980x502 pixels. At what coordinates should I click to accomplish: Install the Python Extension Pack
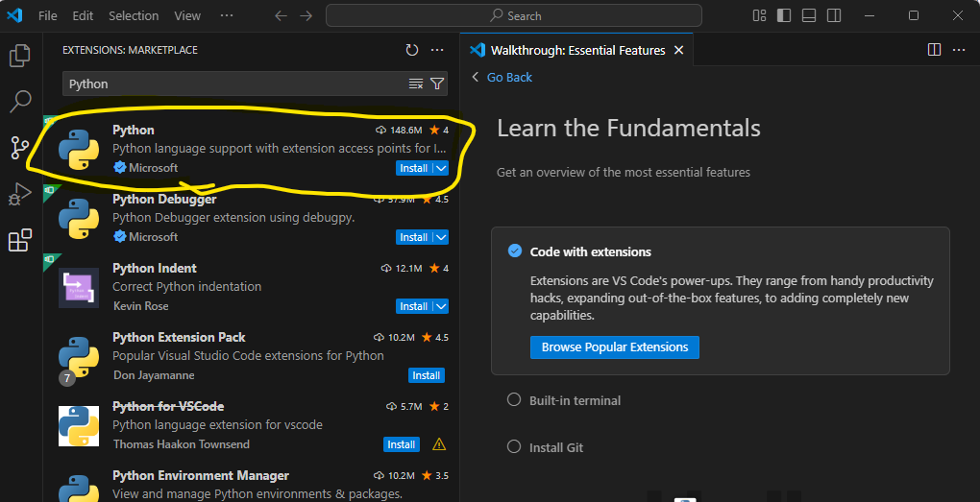point(427,375)
